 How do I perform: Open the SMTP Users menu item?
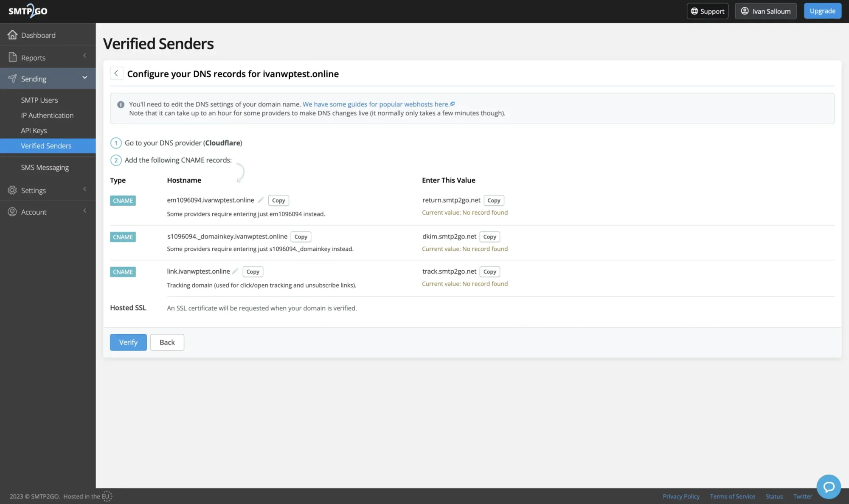pyautogui.click(x=39, y=100)
